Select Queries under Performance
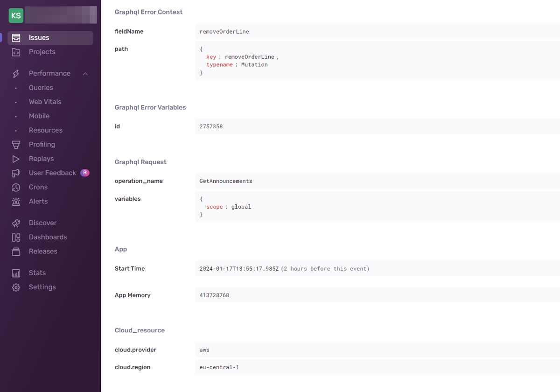This screenshot has width=560, height=392. click(41, 87)
